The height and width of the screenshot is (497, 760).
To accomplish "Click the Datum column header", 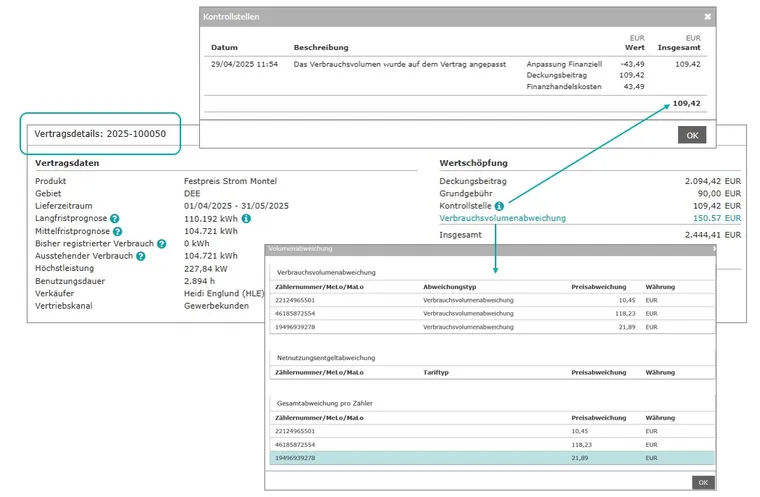I will (224, 47).
